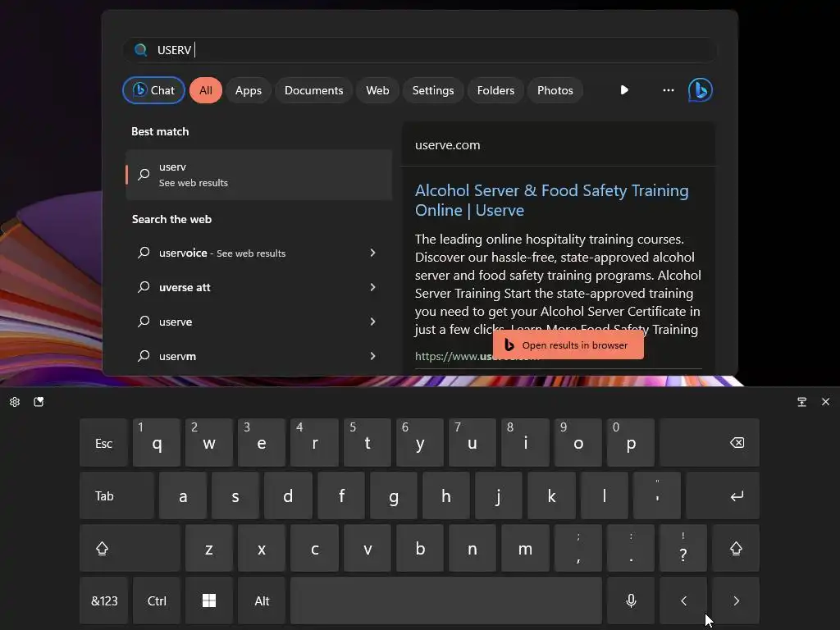This screenshot has height=630, width=840.
Task: Tap the comma key
Action: (578, 548)
